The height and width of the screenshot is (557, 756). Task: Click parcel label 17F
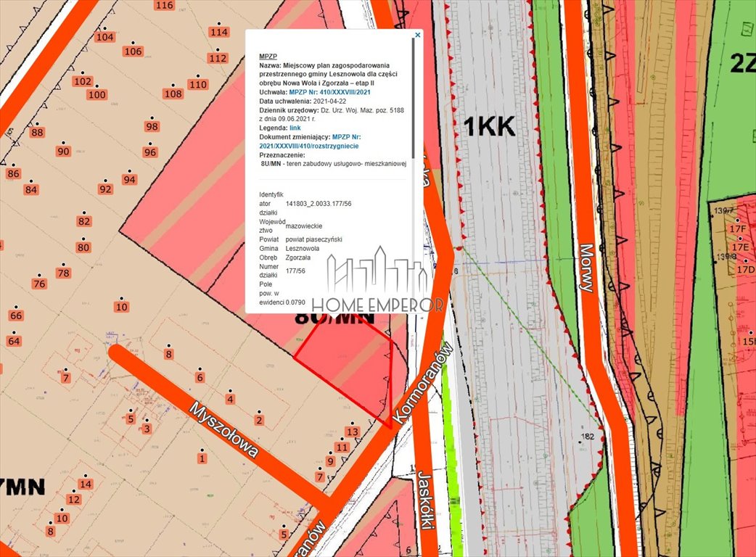coord(737,228)
